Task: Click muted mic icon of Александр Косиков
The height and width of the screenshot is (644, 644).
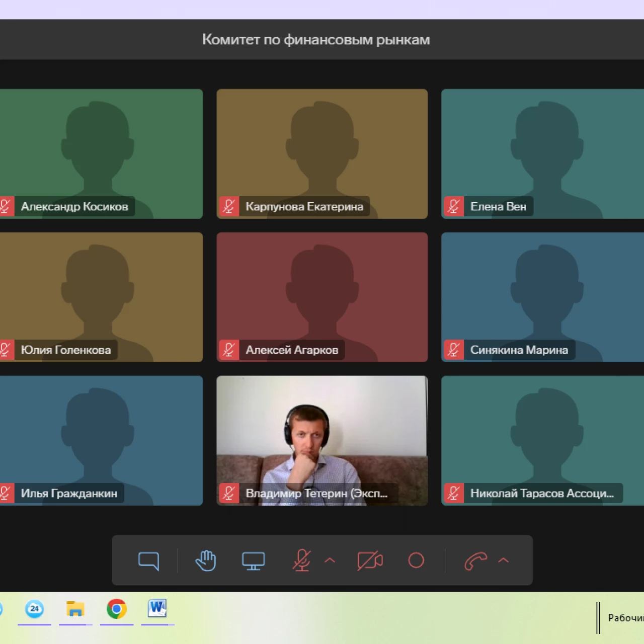Action: click(x=6, y=206)
